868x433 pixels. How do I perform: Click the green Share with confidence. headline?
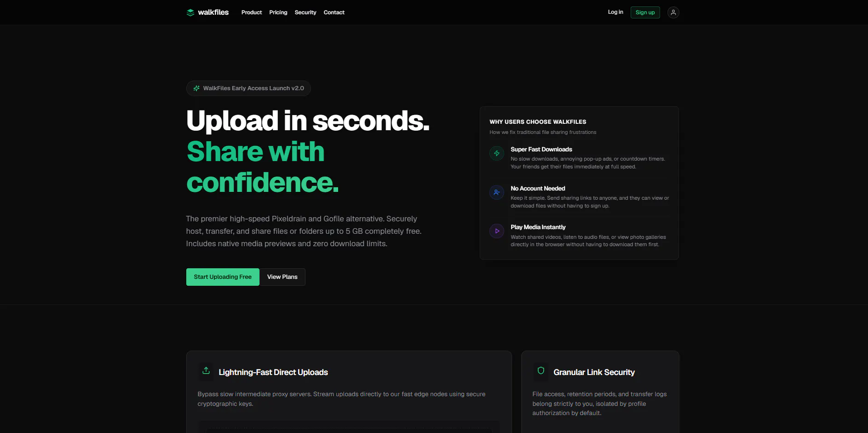263,167
